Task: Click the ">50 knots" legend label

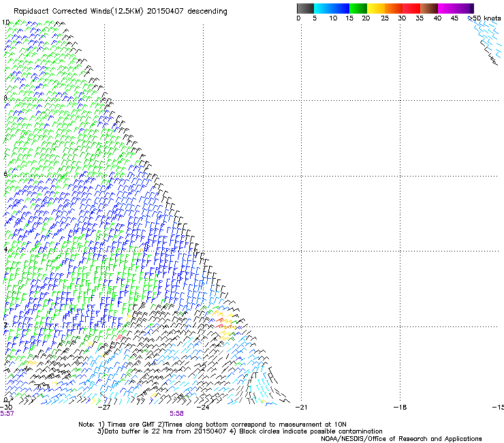Action: click(x=484, y=18)
